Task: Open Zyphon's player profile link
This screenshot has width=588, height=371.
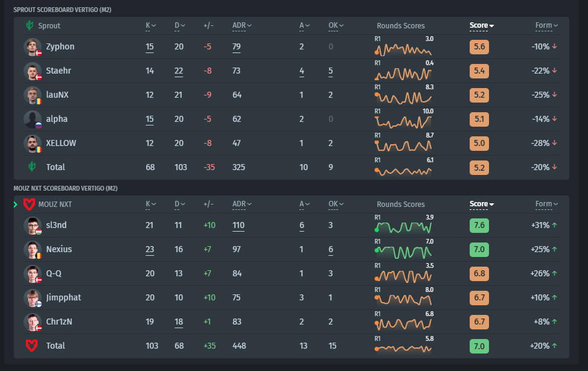Action: 60,46
